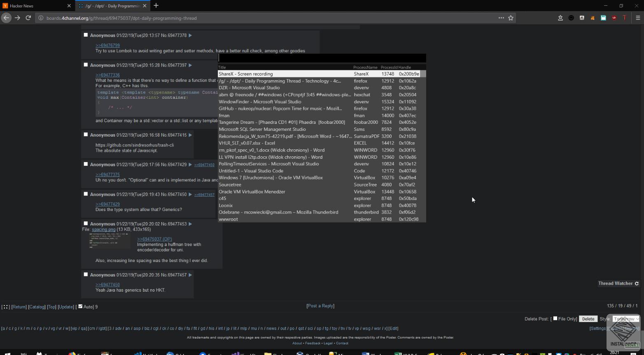Click the red T extension icon

[625, 18]
